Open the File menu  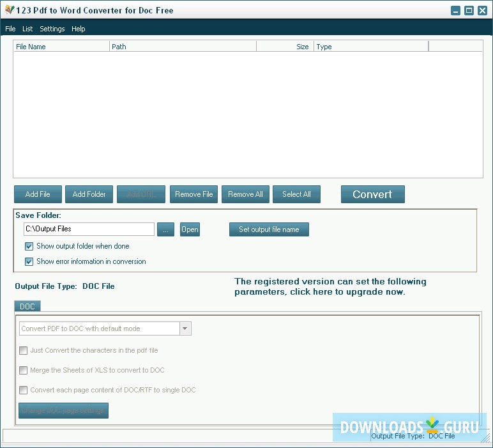pyautogui.click(x=10, y=29)
